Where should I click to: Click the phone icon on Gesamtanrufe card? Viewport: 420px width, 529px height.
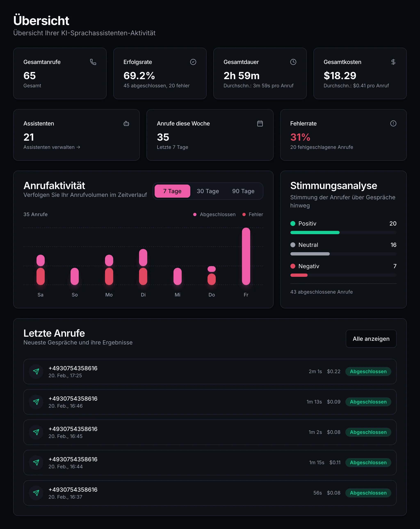pyautogui.click(x=93, y=62)
